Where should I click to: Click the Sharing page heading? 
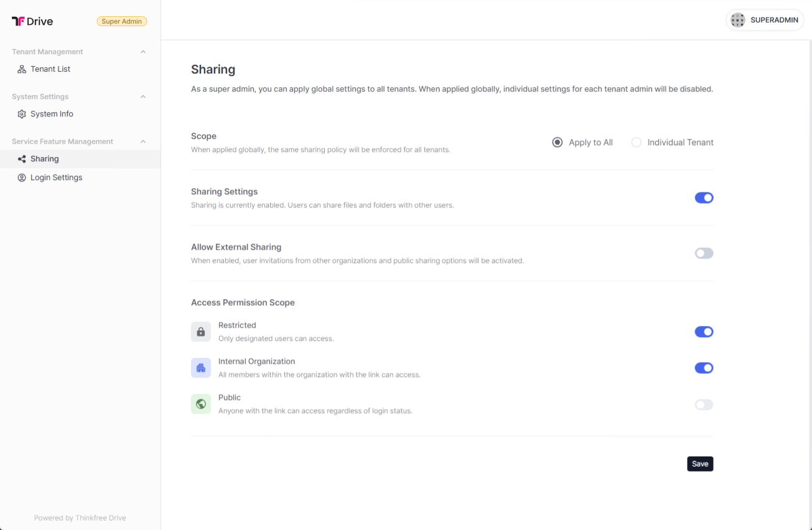[213, 69]
